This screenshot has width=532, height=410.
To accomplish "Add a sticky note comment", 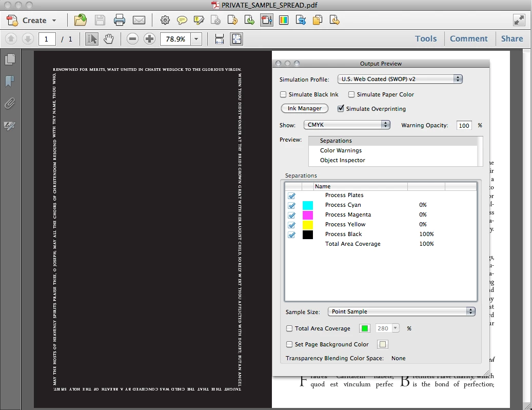I will point(182,21).
